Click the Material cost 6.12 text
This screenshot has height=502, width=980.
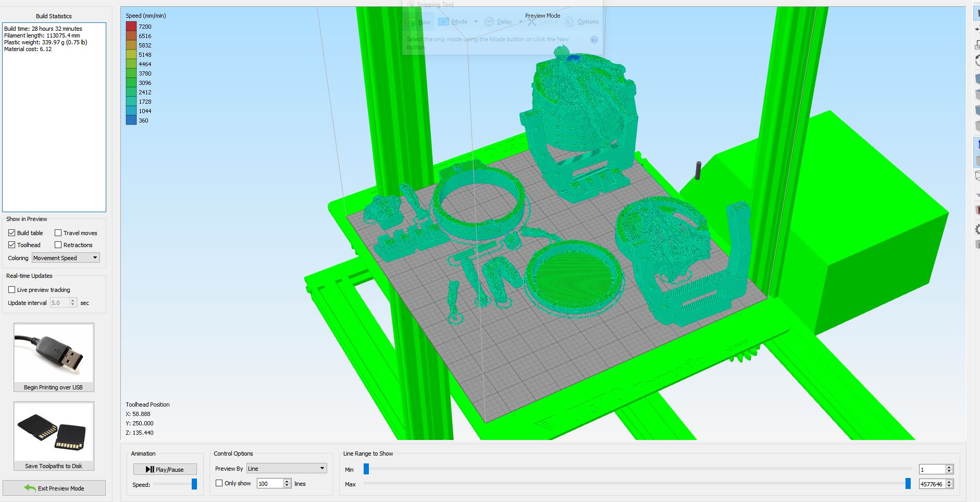point(28,49)
